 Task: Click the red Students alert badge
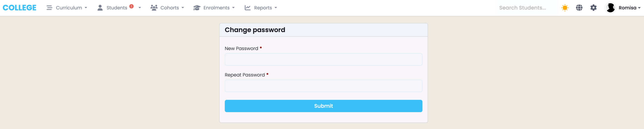point(131,6)
